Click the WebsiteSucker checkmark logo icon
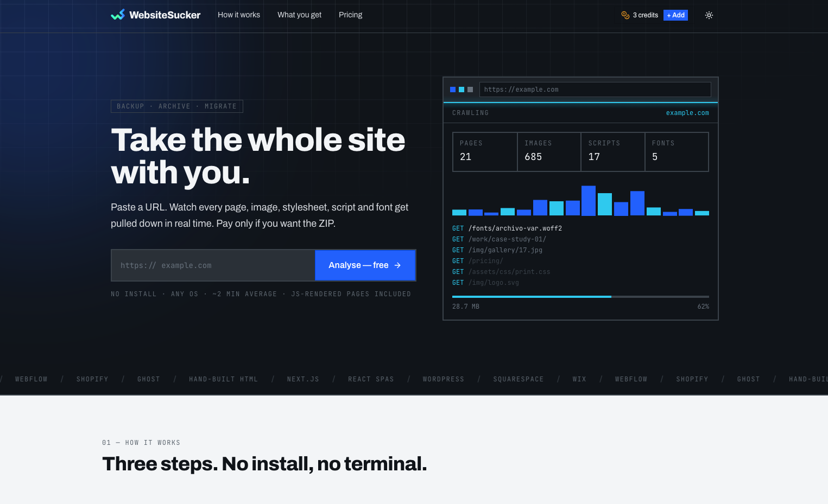Image resolution: width=828 pixels, height=504 pixels. pyautogui.click(x=118, y=15)
